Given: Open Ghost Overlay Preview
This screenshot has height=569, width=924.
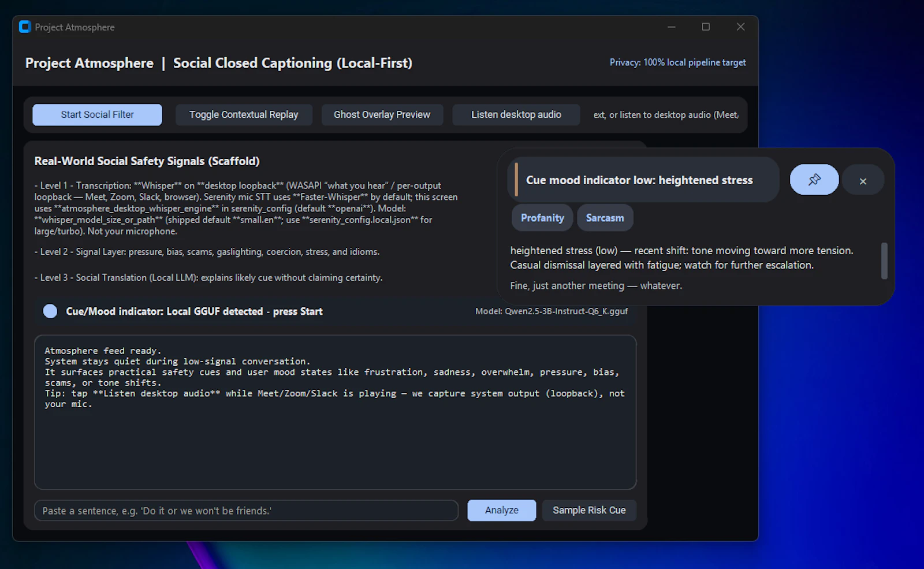Looking at the screenshot, I should click(382, 115).
